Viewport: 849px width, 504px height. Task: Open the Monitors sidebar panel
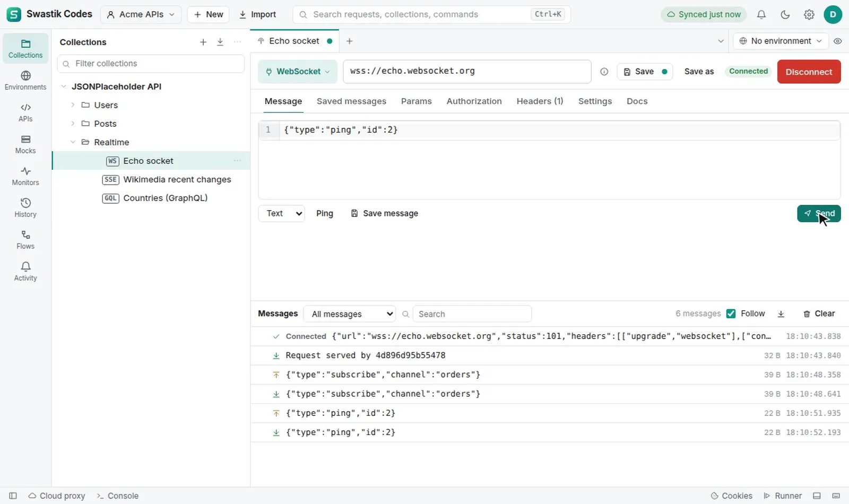coord(25,176)
